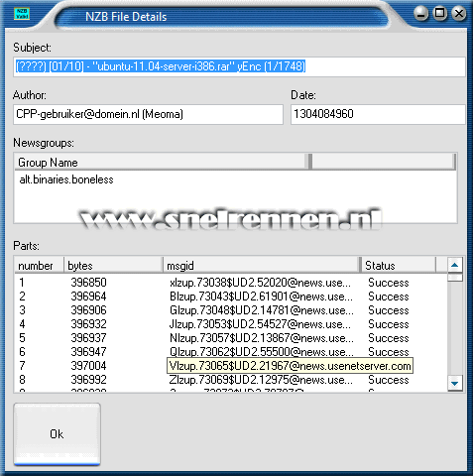
Task: Sort parts by Status column header
Action: click(399, 266)
